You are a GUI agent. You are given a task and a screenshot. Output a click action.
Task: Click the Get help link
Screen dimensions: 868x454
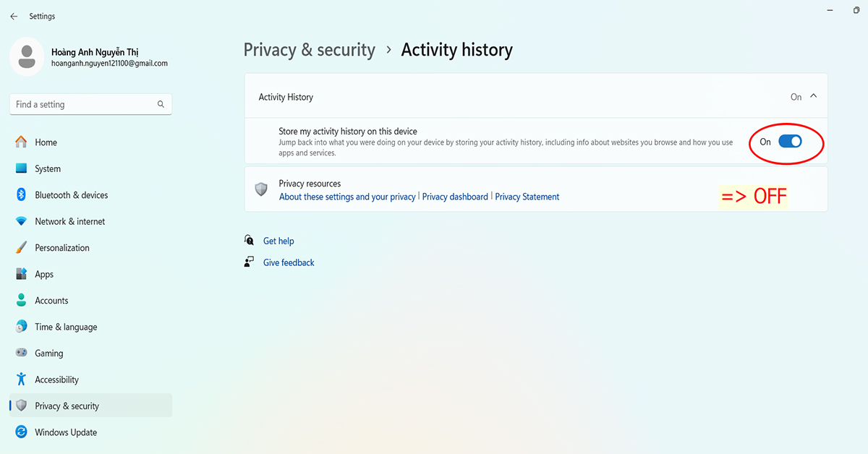pyautogui.click(x=278, y=241)
